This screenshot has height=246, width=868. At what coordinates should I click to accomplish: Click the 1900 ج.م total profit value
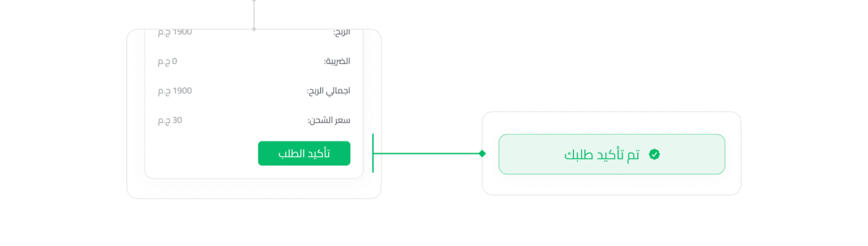175,91
